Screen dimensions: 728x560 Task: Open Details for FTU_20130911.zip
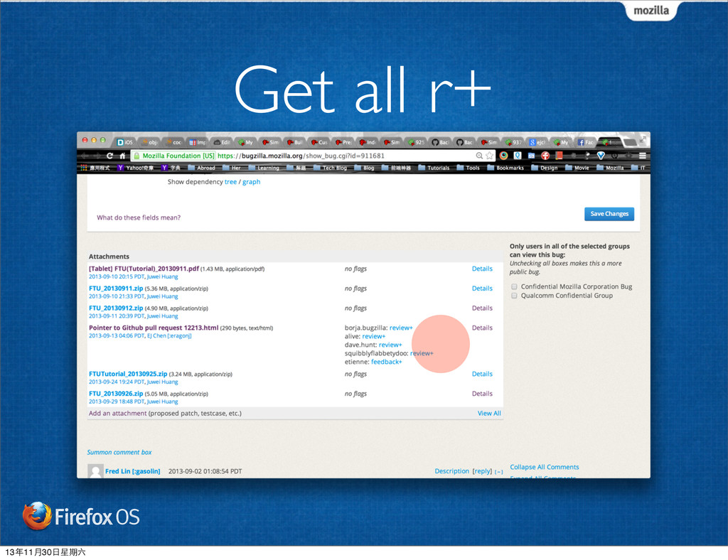[x=482, y=288]
